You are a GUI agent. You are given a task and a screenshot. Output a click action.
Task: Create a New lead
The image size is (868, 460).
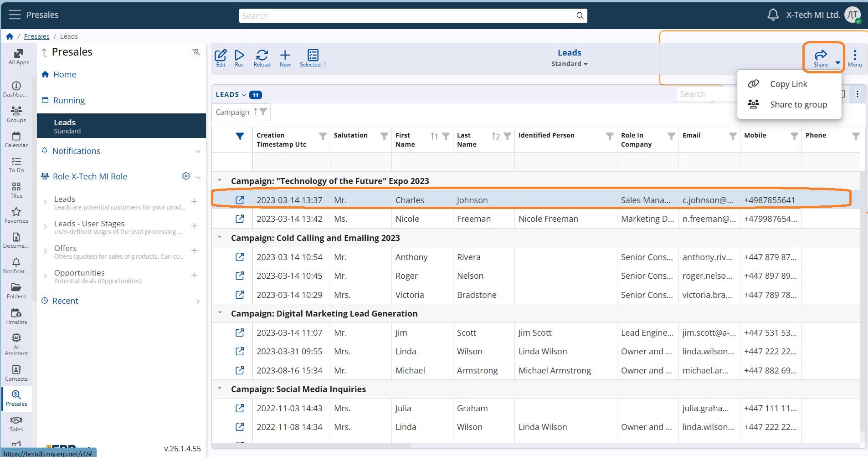coord(285,58)
